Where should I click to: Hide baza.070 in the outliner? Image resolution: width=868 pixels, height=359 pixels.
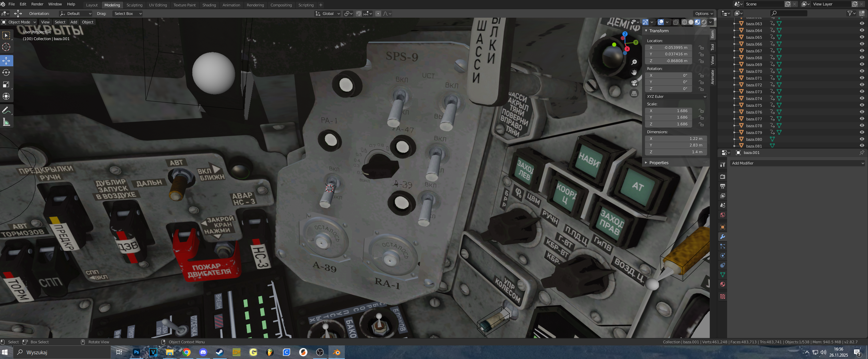(862, 71)
